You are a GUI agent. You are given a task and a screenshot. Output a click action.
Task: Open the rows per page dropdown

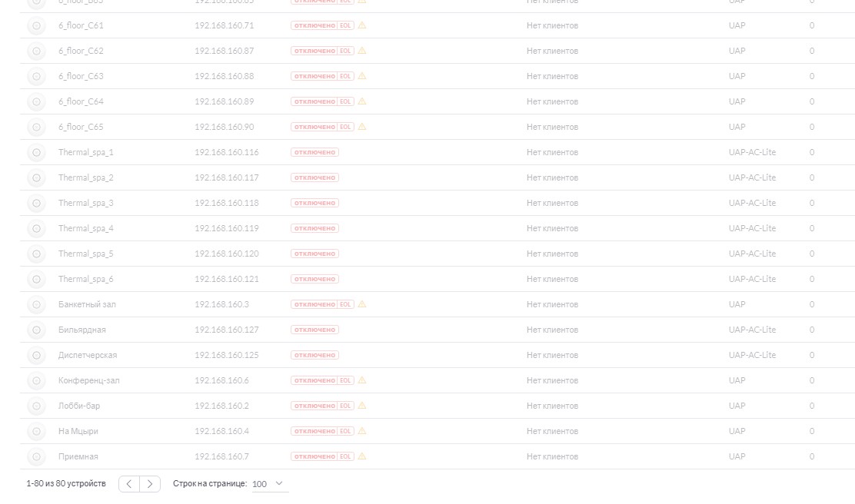270,484
